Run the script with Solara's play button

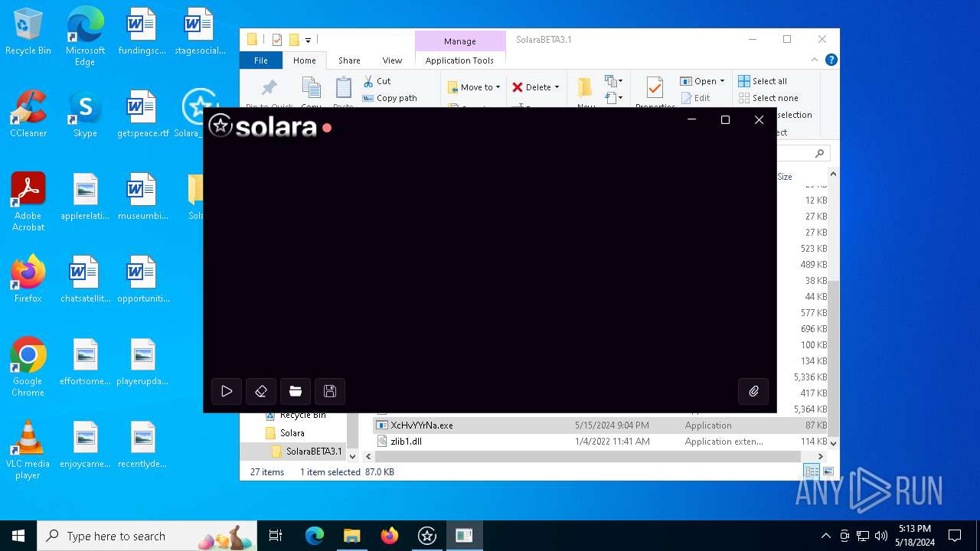[227, 391]
